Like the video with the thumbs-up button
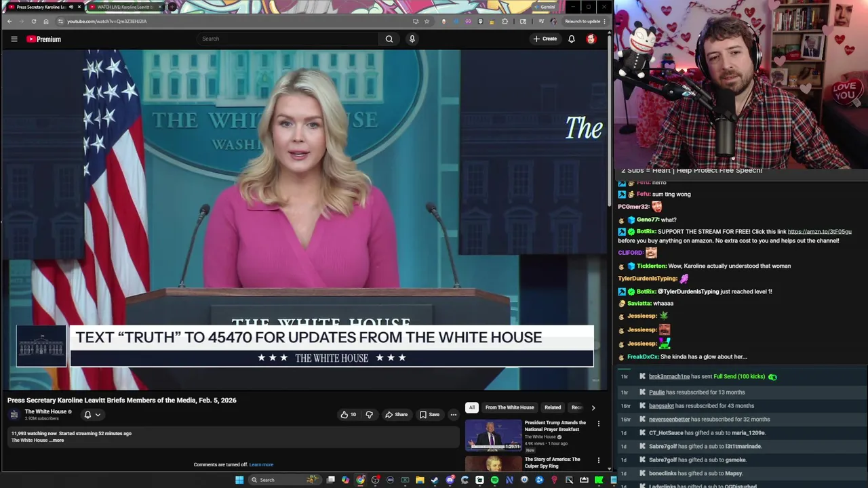 tap(349, 415)
